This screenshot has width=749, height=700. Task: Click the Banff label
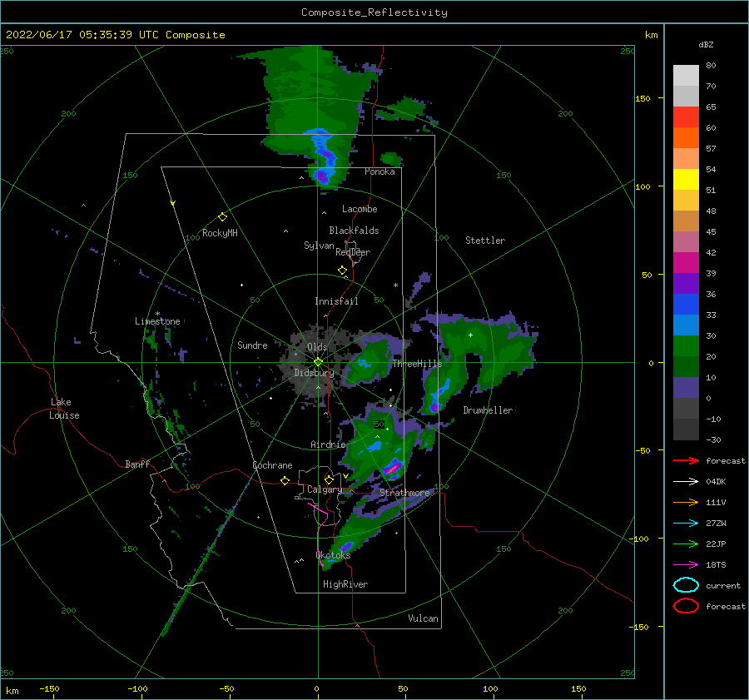[137, 464]
